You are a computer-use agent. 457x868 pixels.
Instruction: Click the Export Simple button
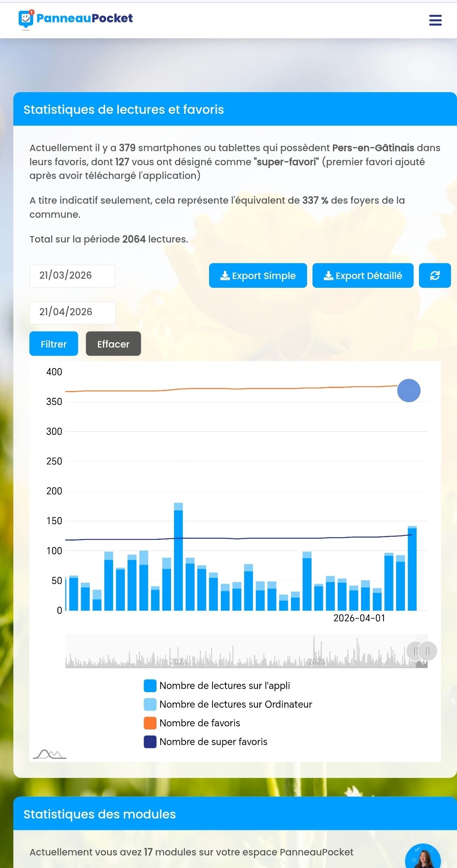[x=258, y=276]
